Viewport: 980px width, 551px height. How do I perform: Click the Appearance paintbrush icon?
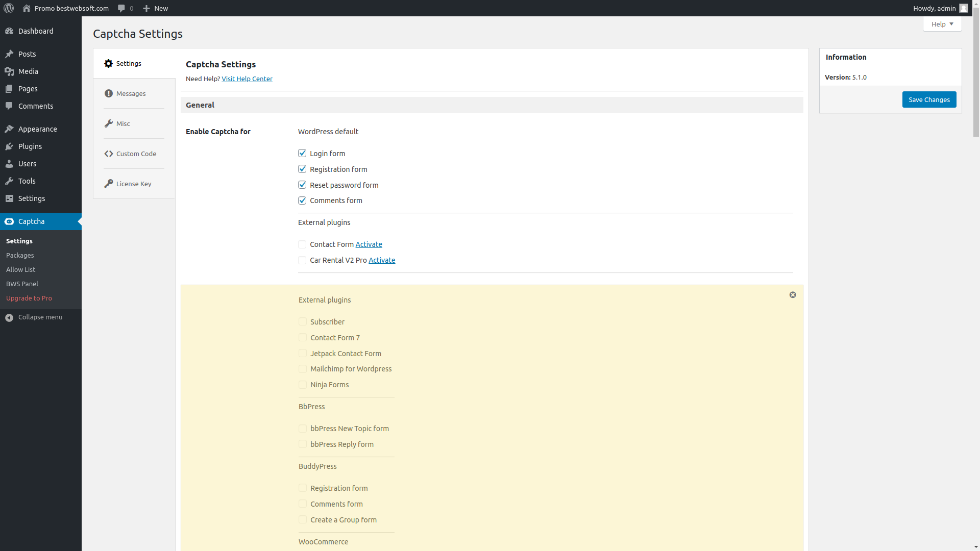coord(9,129)
